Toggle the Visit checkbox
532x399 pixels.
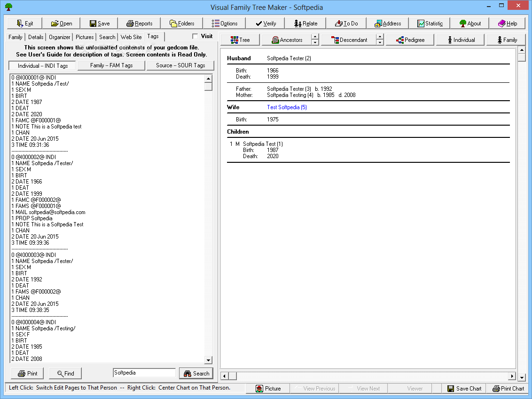[195, 36]
